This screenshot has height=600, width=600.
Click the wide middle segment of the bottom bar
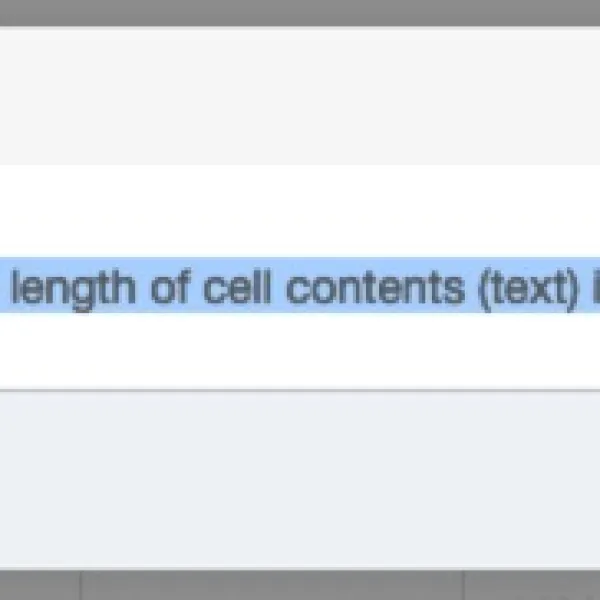[272, 586]
